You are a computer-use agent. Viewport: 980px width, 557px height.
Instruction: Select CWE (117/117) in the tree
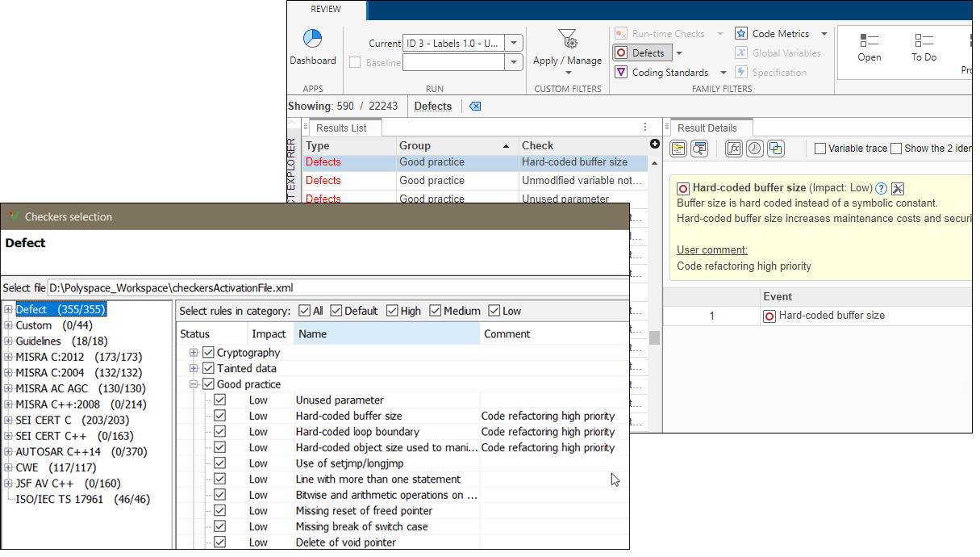(56, 467)
